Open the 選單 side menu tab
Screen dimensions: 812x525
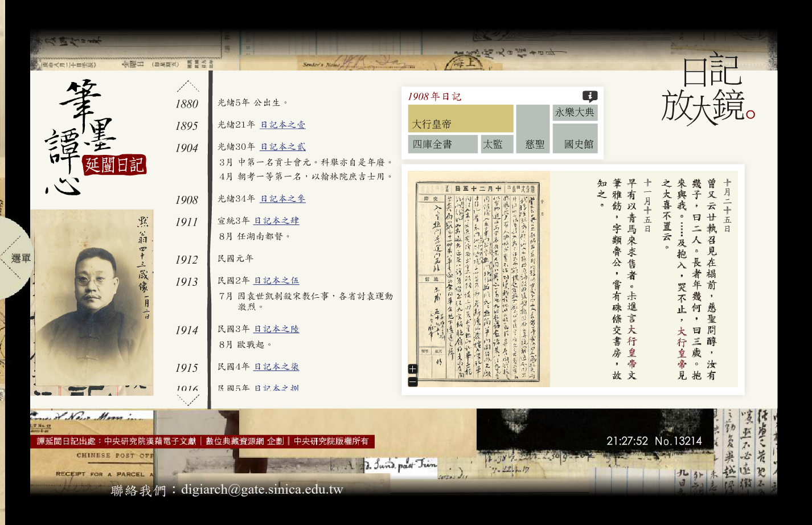coord(22,258)
